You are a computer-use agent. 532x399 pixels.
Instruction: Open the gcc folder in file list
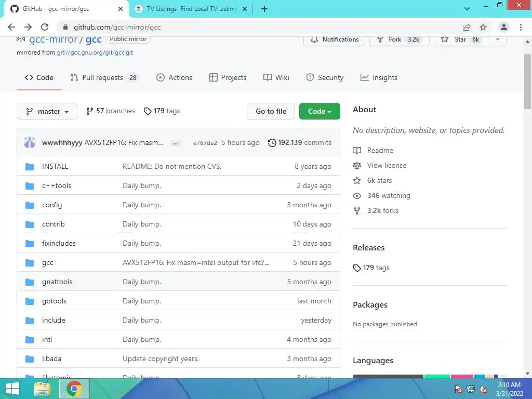point(47,262)
